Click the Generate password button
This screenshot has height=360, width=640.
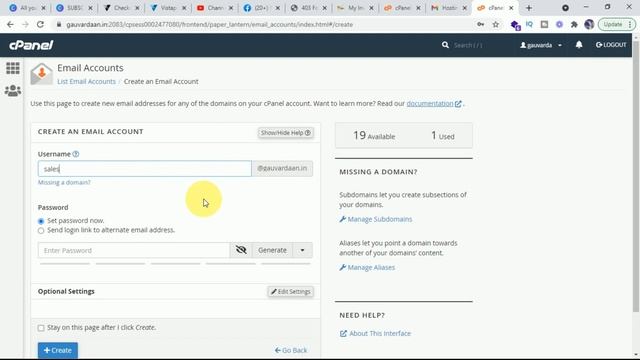coord(272,250)
